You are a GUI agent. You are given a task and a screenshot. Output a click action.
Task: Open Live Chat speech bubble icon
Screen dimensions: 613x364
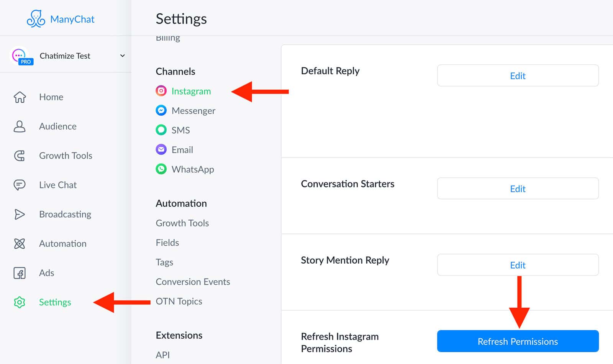click(x=20, y=185)
